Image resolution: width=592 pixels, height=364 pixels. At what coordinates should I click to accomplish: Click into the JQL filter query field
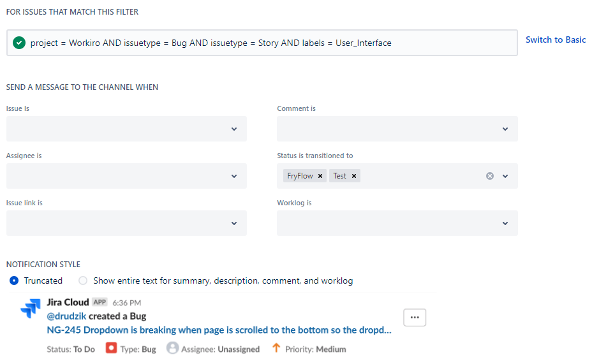pos(262,43)
